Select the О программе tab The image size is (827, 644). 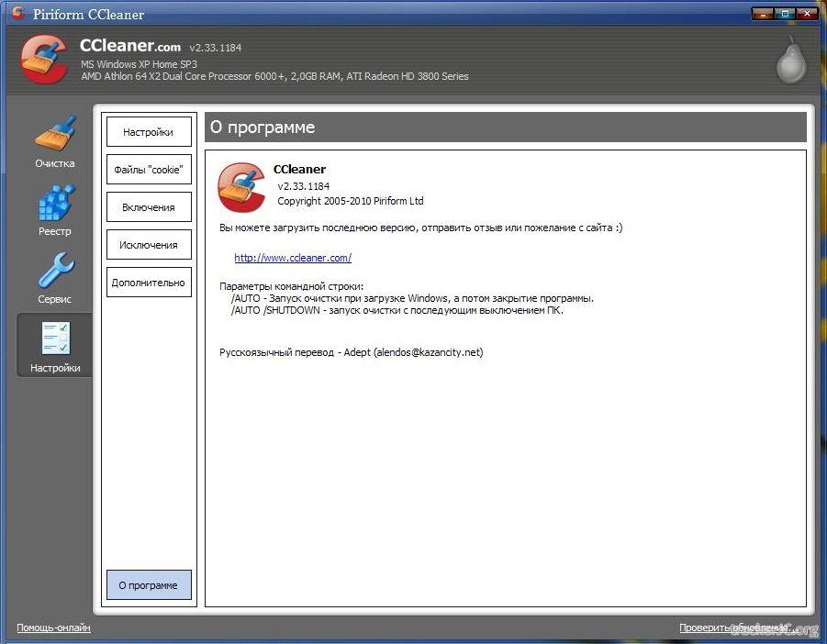tap(149, 585)
